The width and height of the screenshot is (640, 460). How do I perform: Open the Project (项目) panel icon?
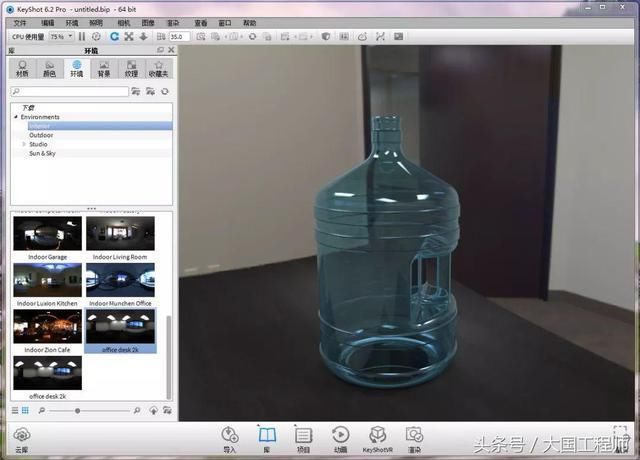[x=304, y=437]
